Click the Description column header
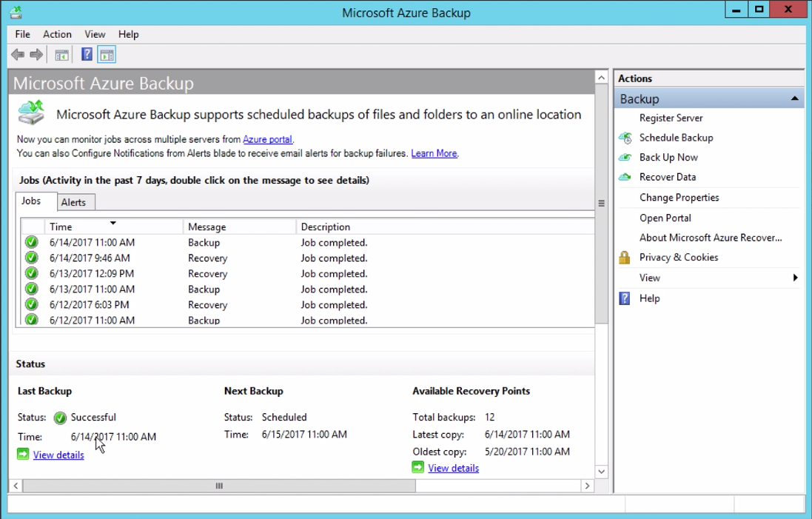This screenshot has height=519, width=812. click(446, 227)
